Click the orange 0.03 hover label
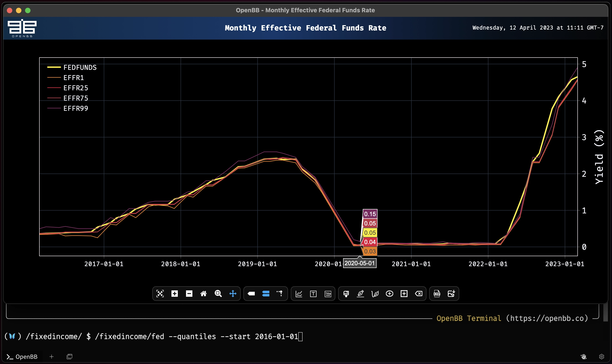Image resolution: width=612 pixels, height=364 pixels. 370,251
